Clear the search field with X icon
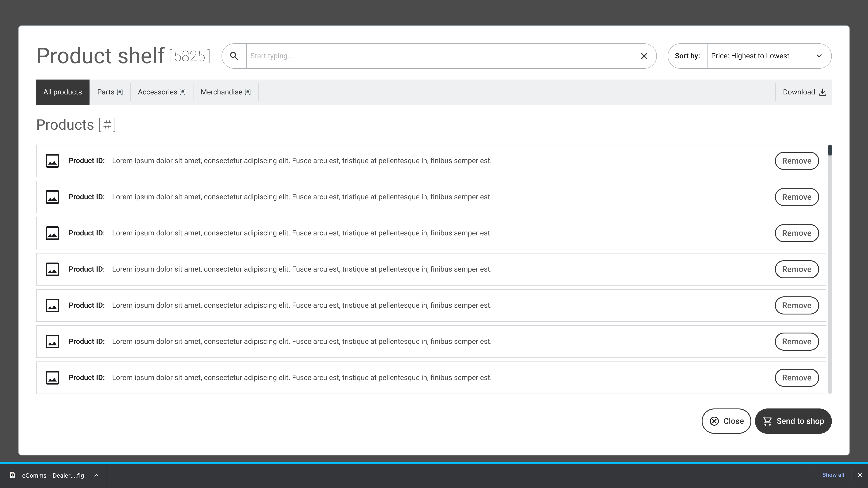The width and height of the screenshot is (868, 488). [644, 56]
